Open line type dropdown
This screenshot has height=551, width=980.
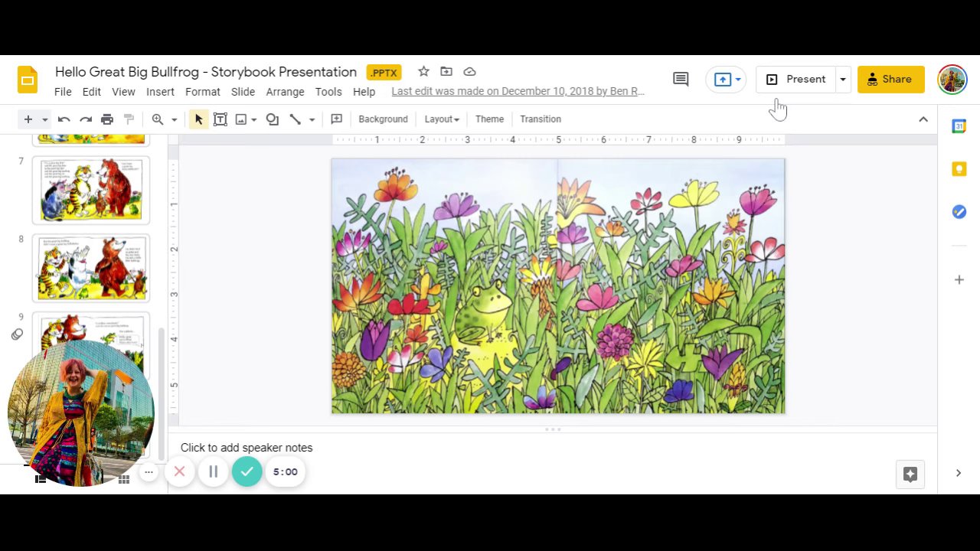(312, 119)
